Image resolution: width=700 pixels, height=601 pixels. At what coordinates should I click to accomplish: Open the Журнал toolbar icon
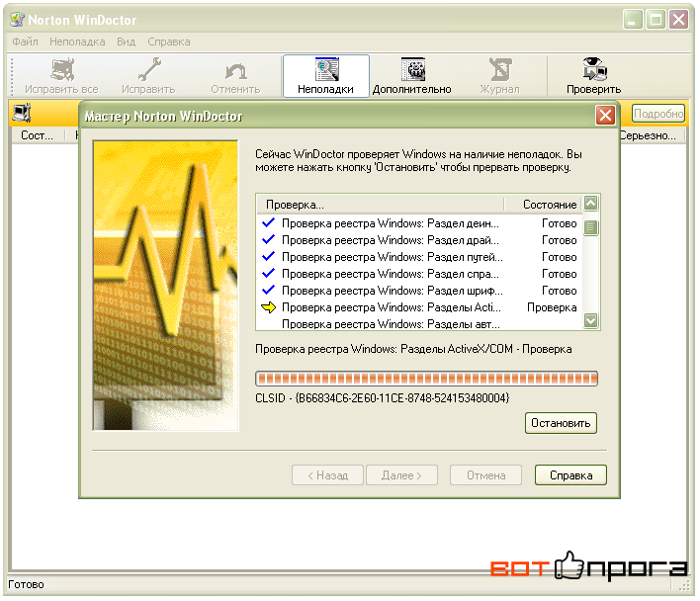[x=500, y=69]
